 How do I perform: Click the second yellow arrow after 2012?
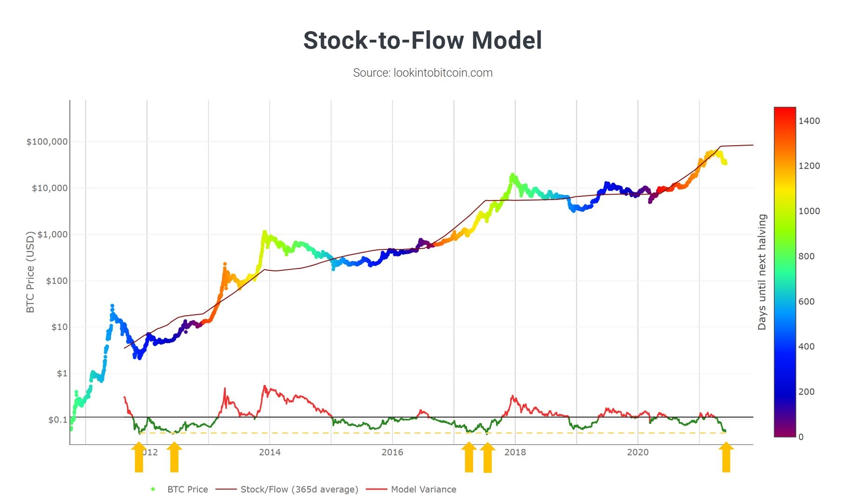coord(174,457)
